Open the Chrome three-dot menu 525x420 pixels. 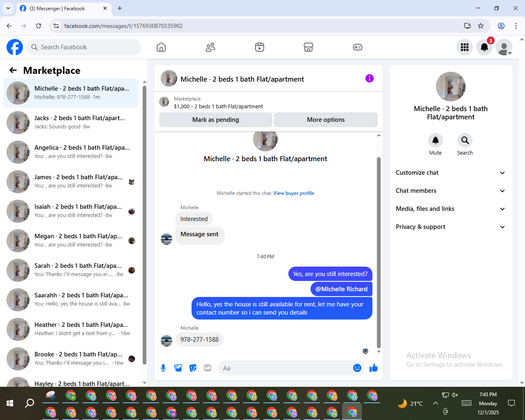[x=516, y=26]
